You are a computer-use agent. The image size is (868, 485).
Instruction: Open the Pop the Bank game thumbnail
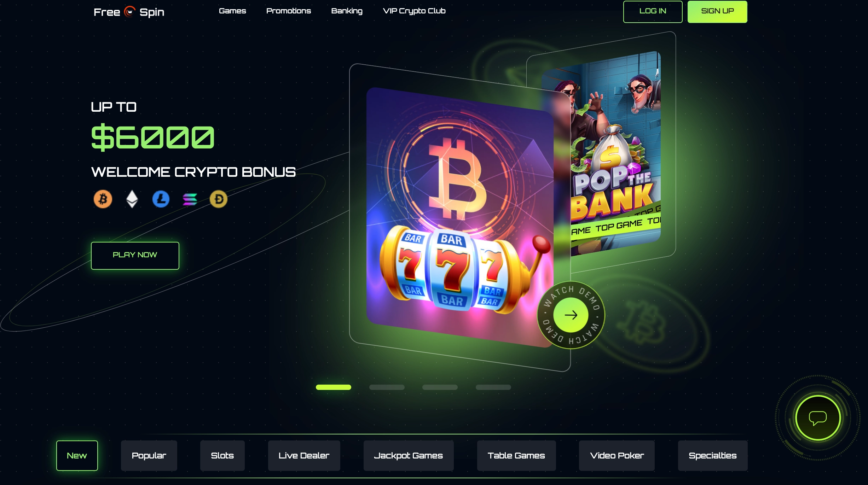[615, 152]
